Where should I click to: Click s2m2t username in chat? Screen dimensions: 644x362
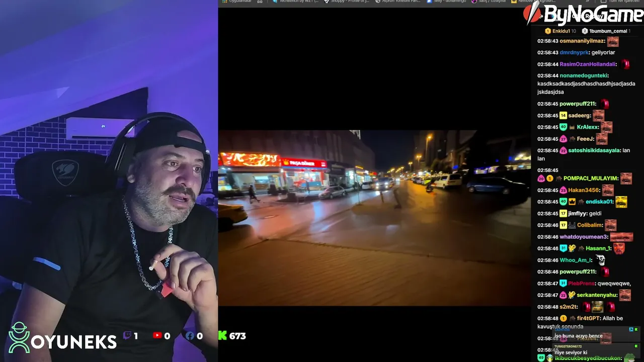click(x=568, y=307)
